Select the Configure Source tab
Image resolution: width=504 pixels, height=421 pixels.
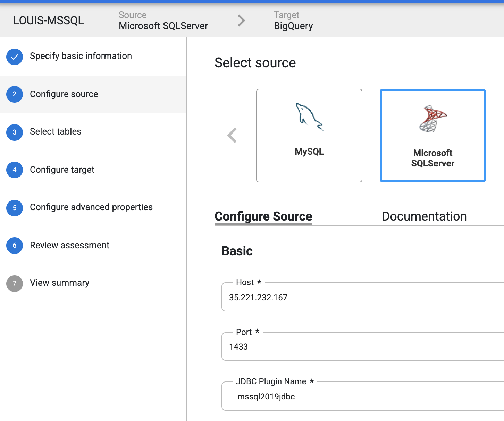263,216
